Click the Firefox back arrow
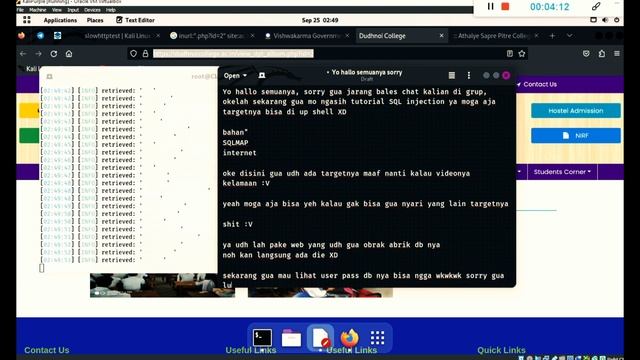The image size is (640, 360). 23,53
